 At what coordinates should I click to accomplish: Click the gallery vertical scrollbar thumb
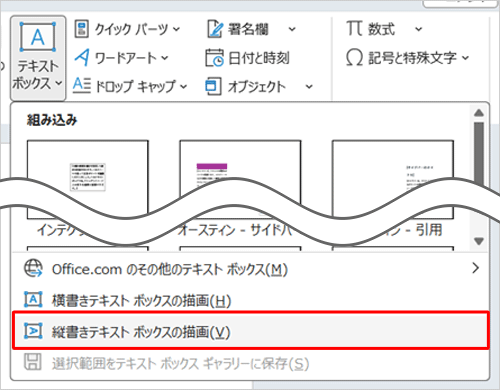(479, 155)
